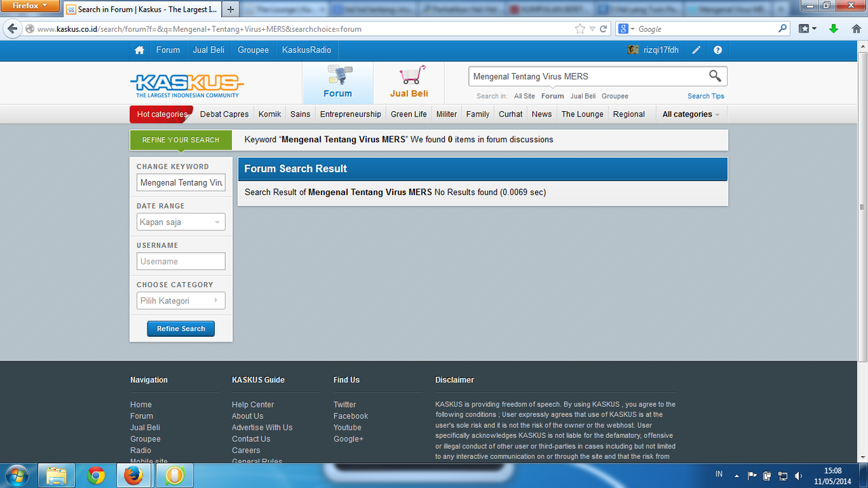Set search scope to All Site

coord(524,96)
